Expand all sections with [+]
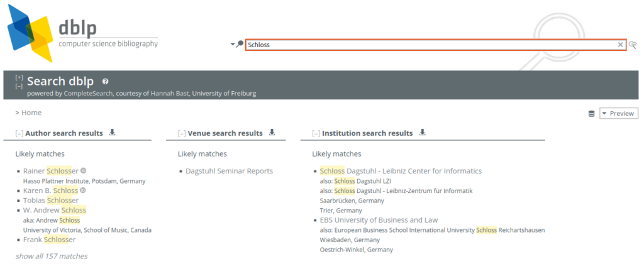This screenshot has width=644, height=271. [x=19, y=77]
